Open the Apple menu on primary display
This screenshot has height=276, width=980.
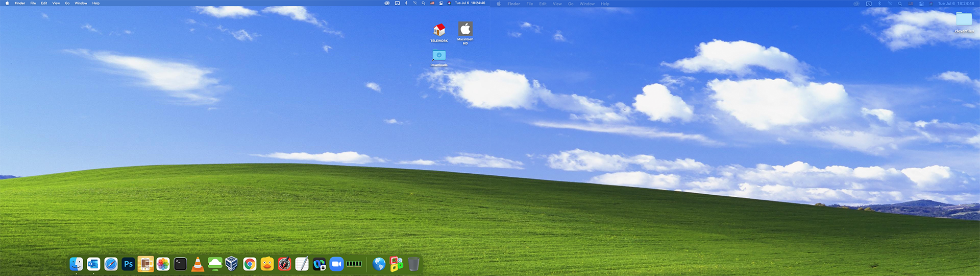click(7, 3)
